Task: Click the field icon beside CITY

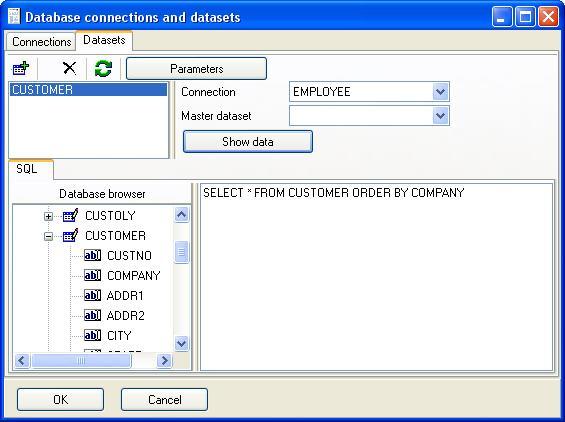Action: tap(93, 336)
